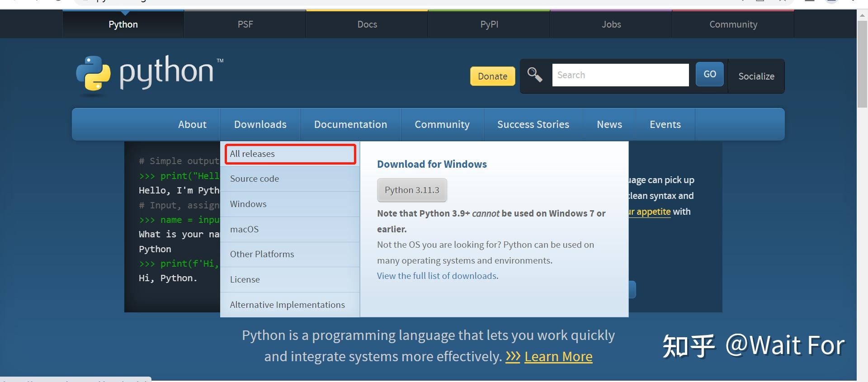Click the page's vertical scrollbar thumb

click(x=862, y=63)
